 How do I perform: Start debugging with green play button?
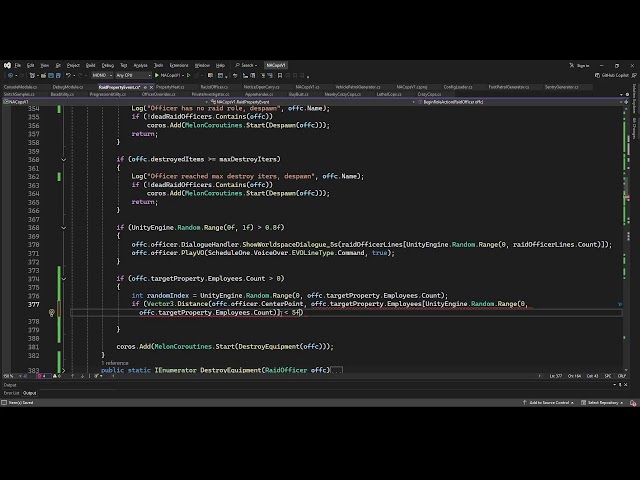pos(157,75)
